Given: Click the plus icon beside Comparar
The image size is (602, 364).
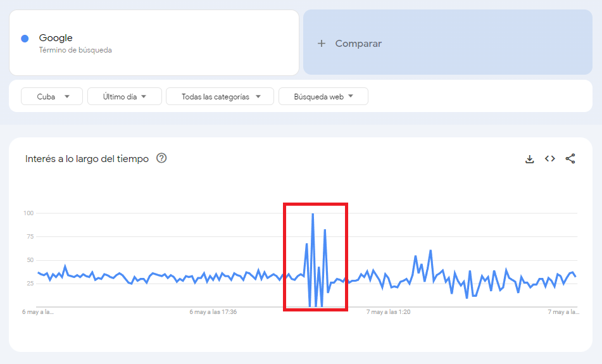Looking at the screenshot, I should coord(322,44).
